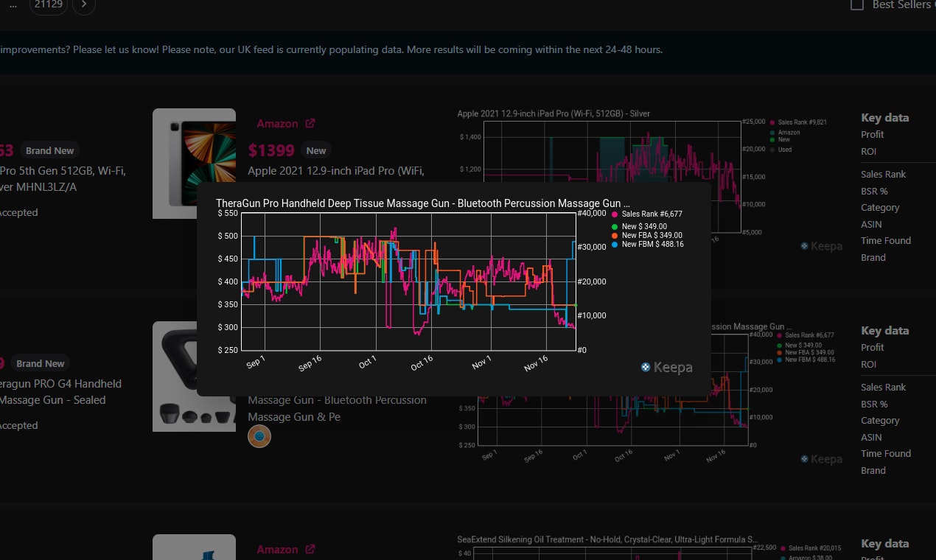This screenshot has height=560, width=936.
Task: Toggle the New legend entry on iPad chart
Action: 779,139
